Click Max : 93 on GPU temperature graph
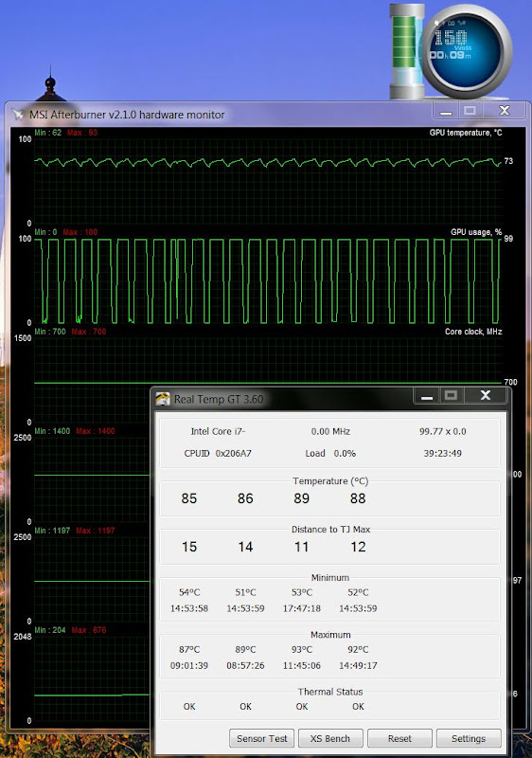This screenshot has width=532, height=758. (82, 133)
